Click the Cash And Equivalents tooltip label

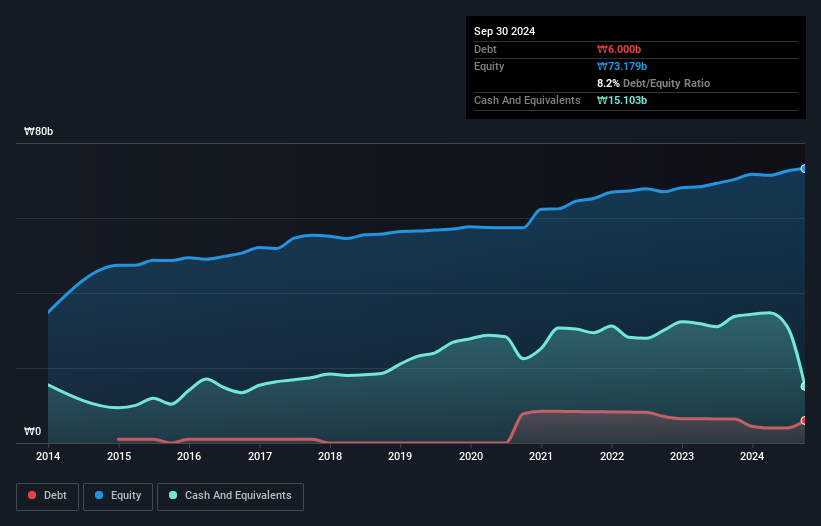coord(527,100)
